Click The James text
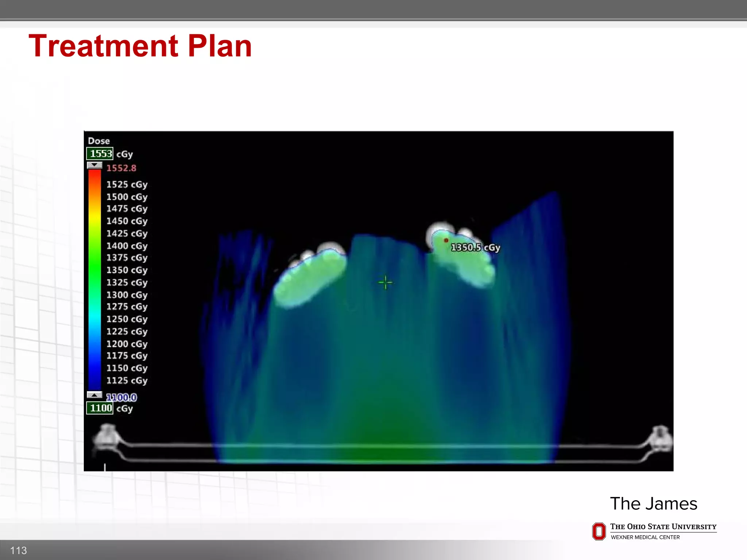Viewport: 747px width, 560px height. 654,503
